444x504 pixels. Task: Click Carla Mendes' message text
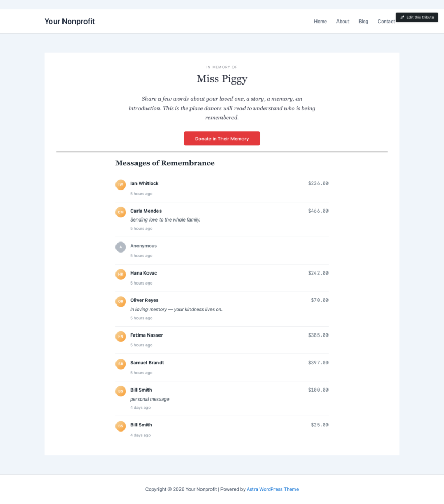(x=165, y=220)
